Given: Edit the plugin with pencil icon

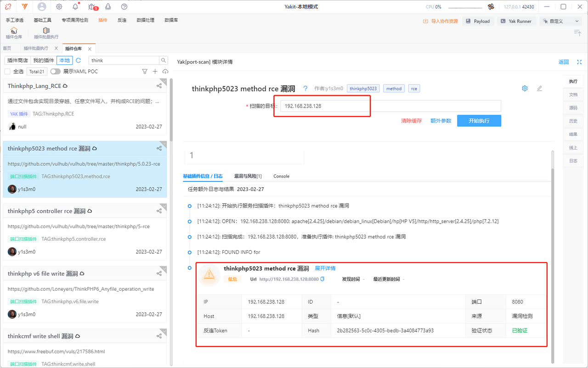Looking at the screenshot, I should pos(540,88).
